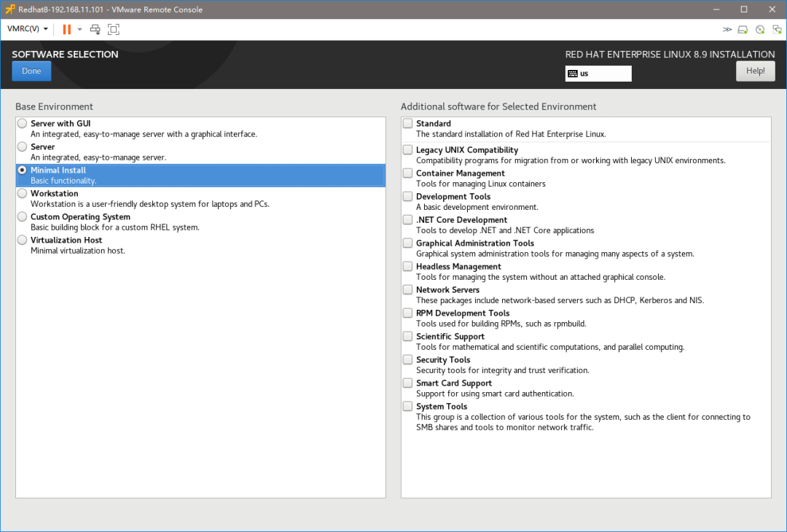Check the Network Servers checkbox
Viewport: 787px width, 532px height.
407,289
